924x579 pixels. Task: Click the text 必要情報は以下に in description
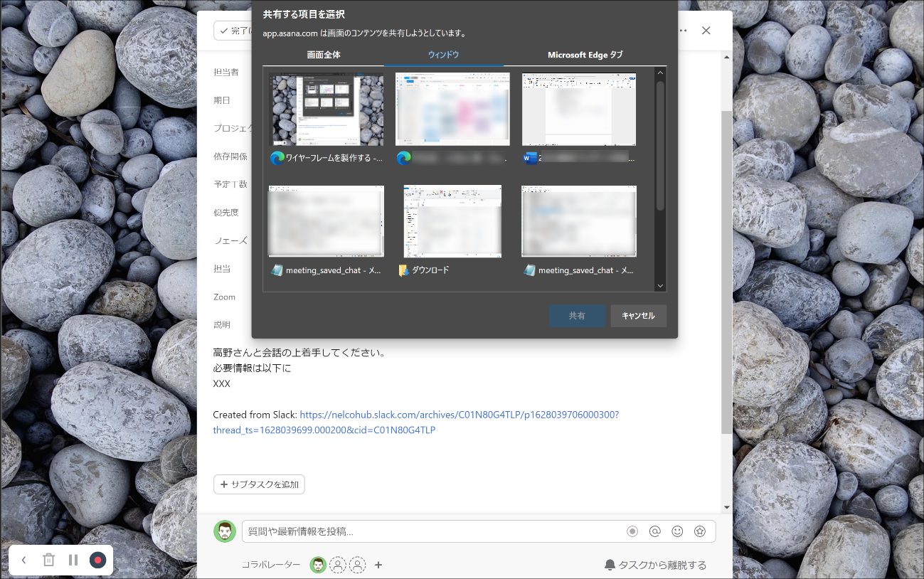click(x=253, y=368)
